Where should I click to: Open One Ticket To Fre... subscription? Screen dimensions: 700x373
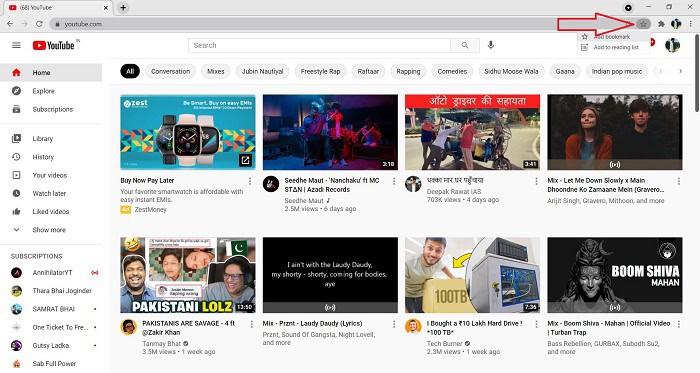[51, 327]
